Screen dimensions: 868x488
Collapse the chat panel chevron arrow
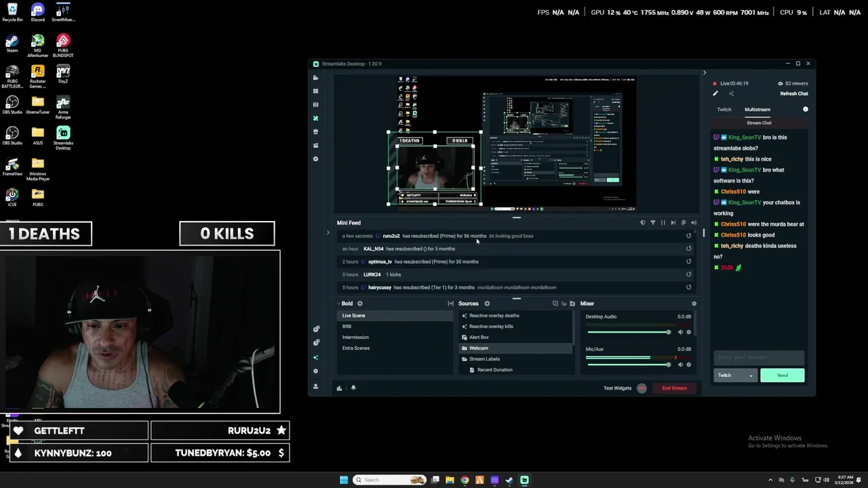(704, 73)
